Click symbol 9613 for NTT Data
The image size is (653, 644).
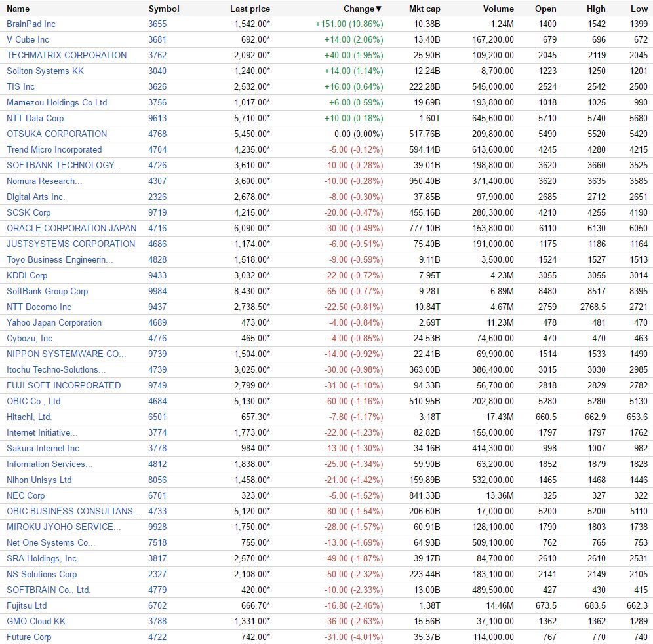[157, 118]
